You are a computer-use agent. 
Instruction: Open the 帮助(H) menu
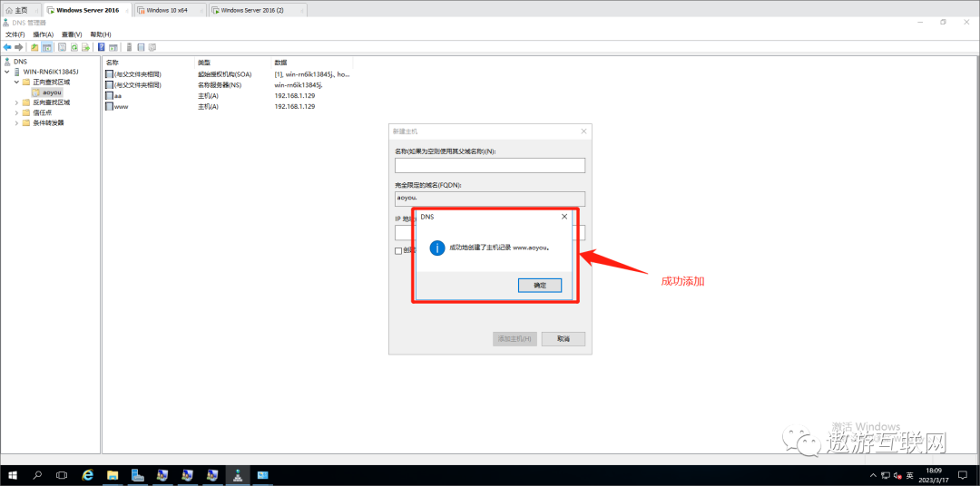(x=101, y=34)
